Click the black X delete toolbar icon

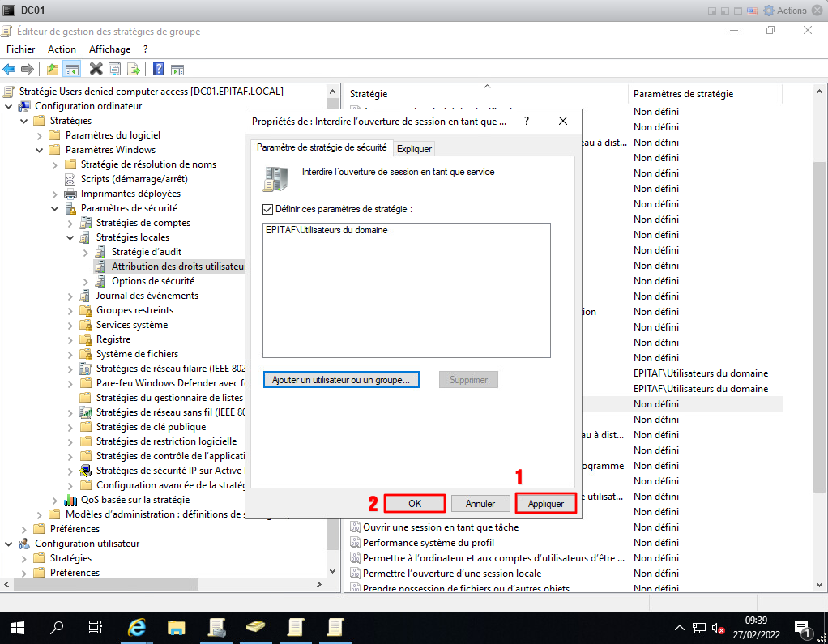click(x=96, y=69)
